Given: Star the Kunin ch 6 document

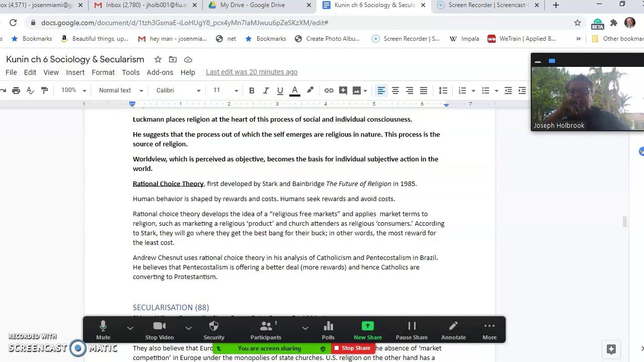Looking at the screenshot, I should pos(157,59).
